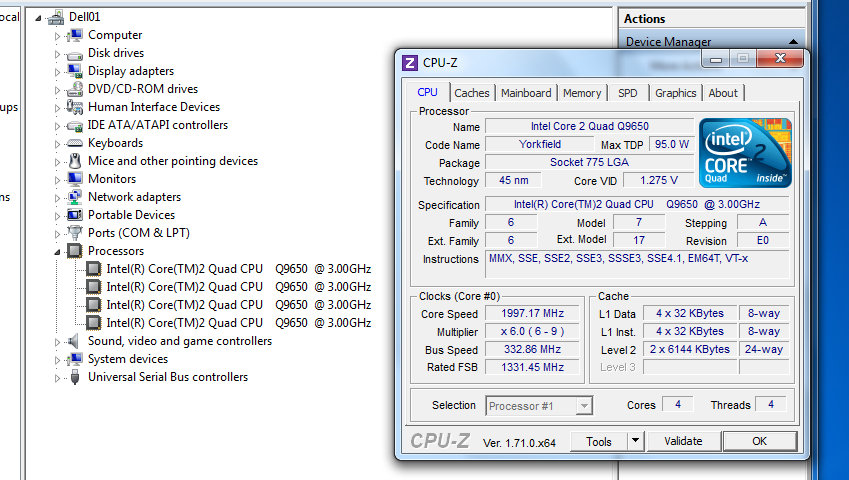
Task: Click the Network adapters icon
Action: (x=74, y=197)
